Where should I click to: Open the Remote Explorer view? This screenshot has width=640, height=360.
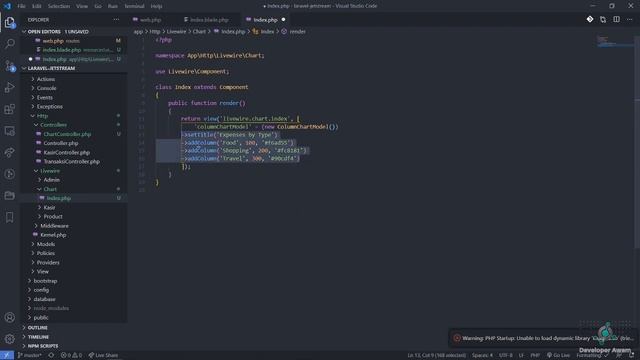pos(9,131)
